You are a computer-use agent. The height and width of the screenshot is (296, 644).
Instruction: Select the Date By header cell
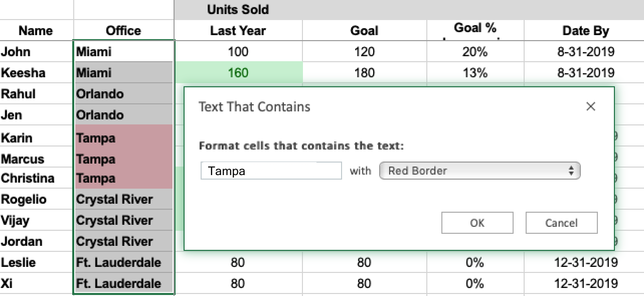[x=585, y=31]
